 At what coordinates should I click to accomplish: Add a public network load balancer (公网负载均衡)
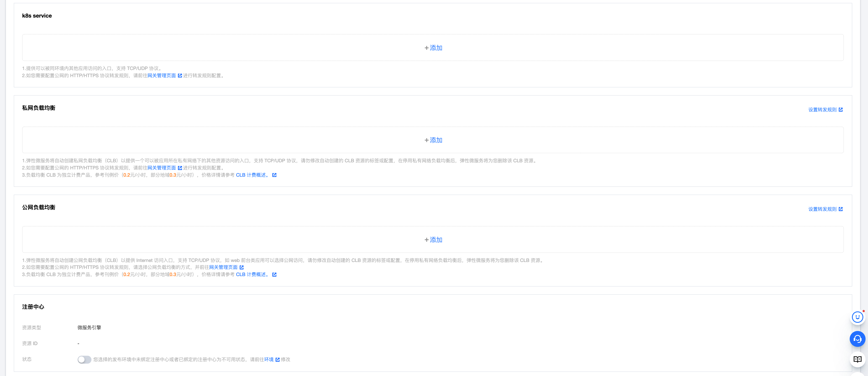(x=433, y=240)
